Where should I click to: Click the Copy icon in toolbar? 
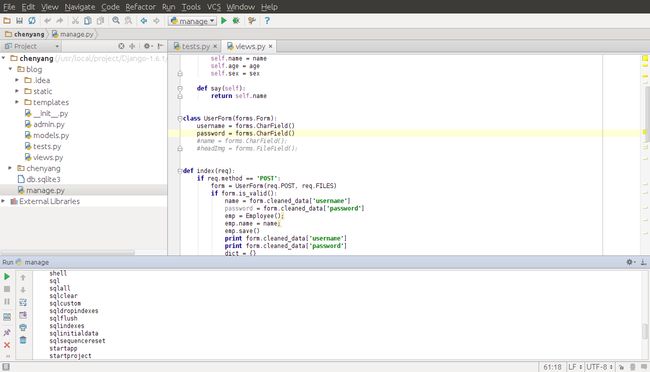pyautogui.click(x=88, y=21)
